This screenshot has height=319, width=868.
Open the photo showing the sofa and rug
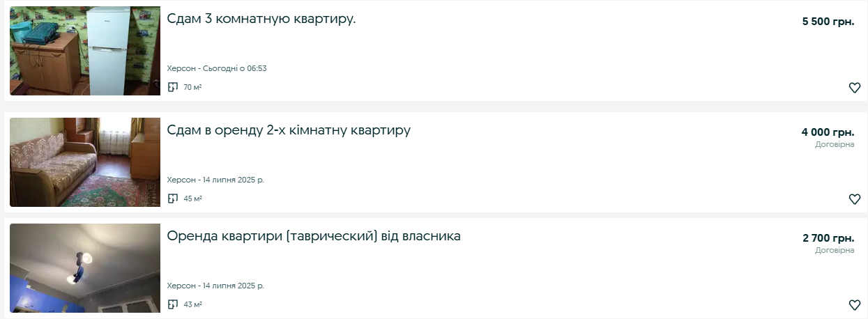pos(85,162)
